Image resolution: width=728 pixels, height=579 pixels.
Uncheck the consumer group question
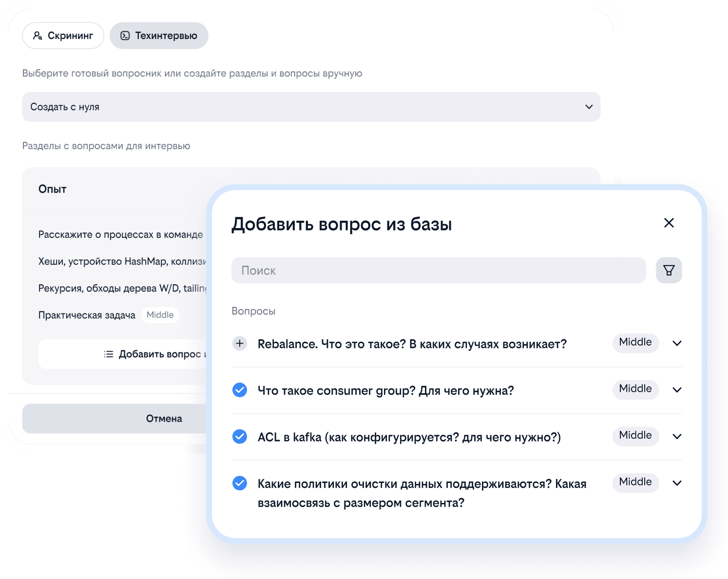click(x=239, y=390)
